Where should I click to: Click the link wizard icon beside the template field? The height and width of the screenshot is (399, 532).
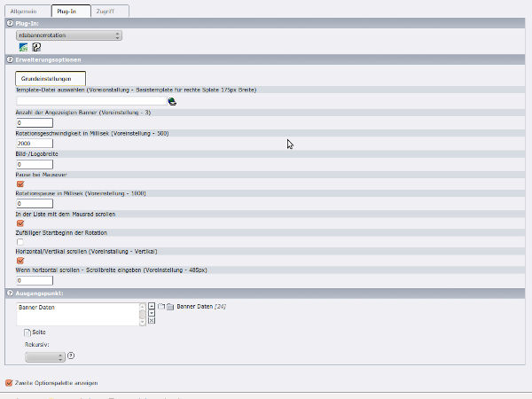[172, 102]
